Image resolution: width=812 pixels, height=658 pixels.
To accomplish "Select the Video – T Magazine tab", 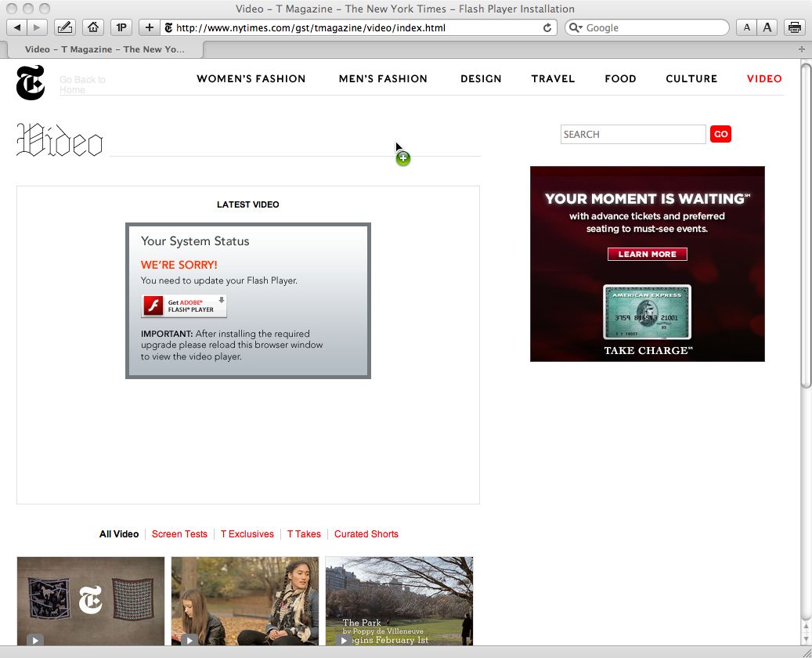I will pyautogui.click(x=104, y=49).
